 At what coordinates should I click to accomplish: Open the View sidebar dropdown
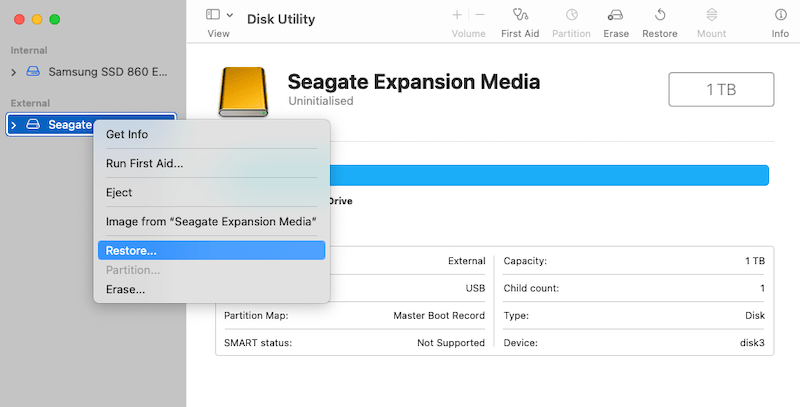tap(219, 15)
